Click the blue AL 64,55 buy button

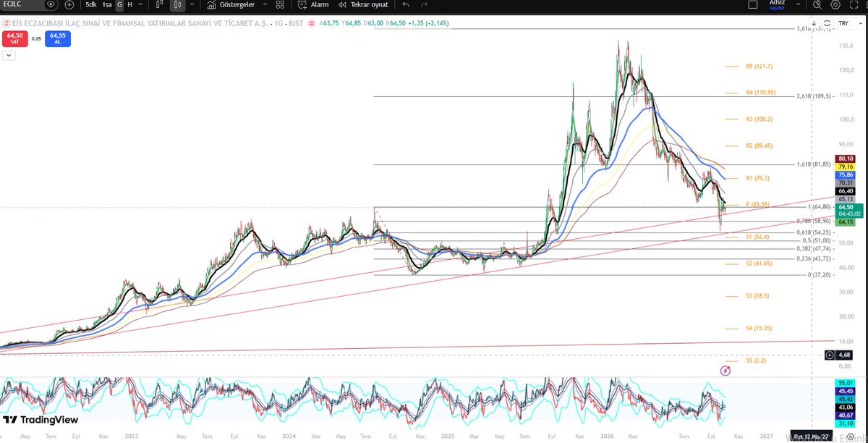58,38
